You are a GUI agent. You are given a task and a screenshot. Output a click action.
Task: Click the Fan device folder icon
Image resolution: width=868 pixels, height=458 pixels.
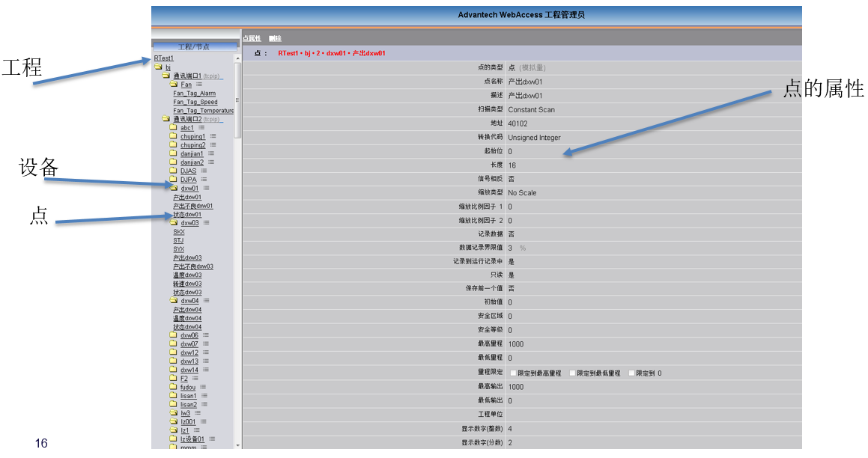(173, 84)
